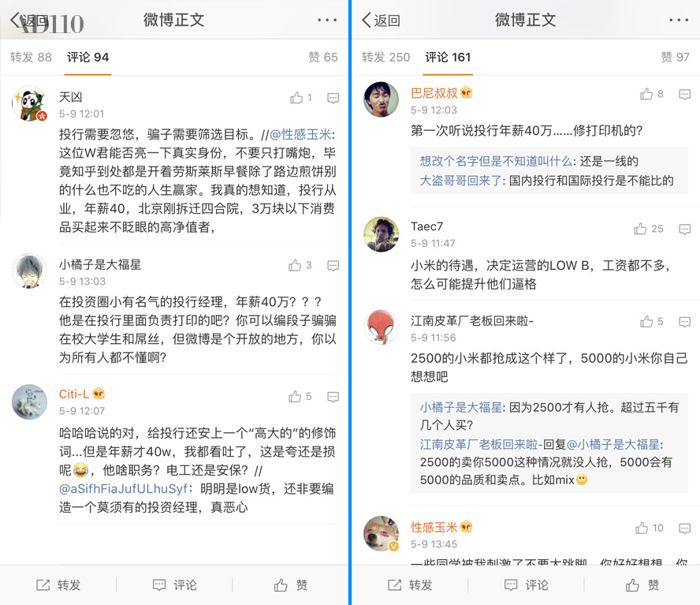700x605 pixels.
Task: Like 性感玉米's comment with 10 likes
Action: click(x=642, y=528)
